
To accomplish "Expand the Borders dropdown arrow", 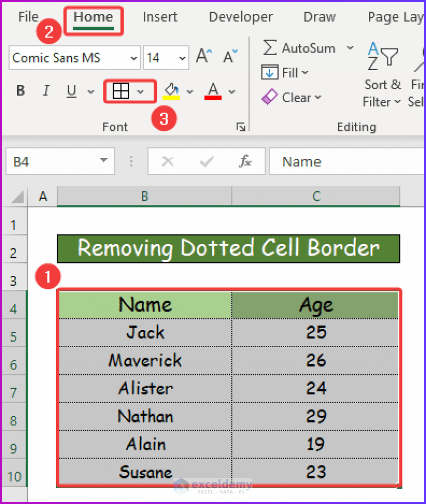I will click(x=140, y=90).
